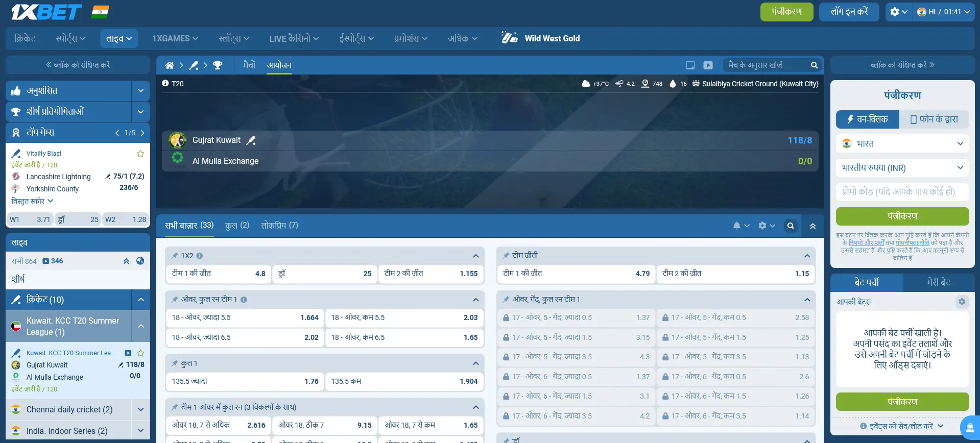The height and width of the screenshot is (443, 980).
Task: Open the स्पोर्ट्स menu
Action: click(70, 38)
